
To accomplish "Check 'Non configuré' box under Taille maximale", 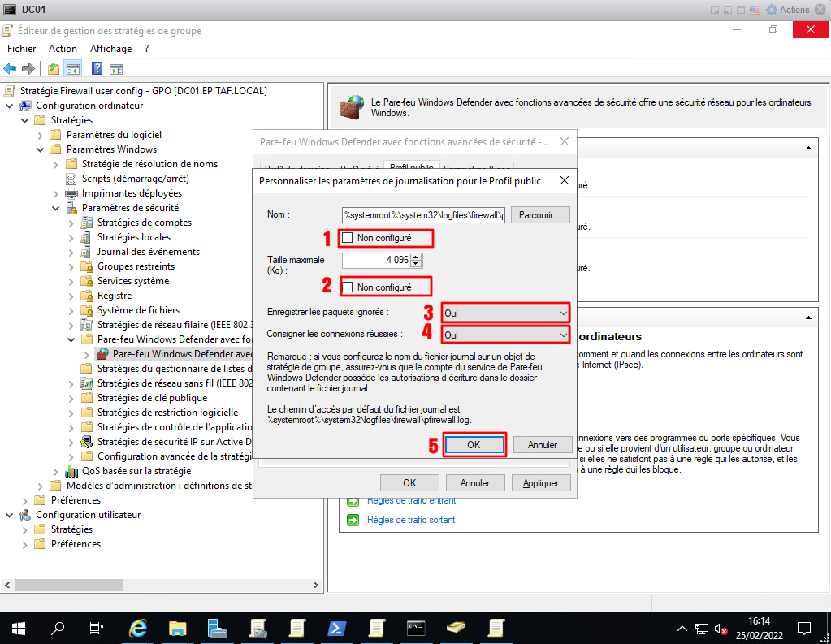I will tap(348, 287).
